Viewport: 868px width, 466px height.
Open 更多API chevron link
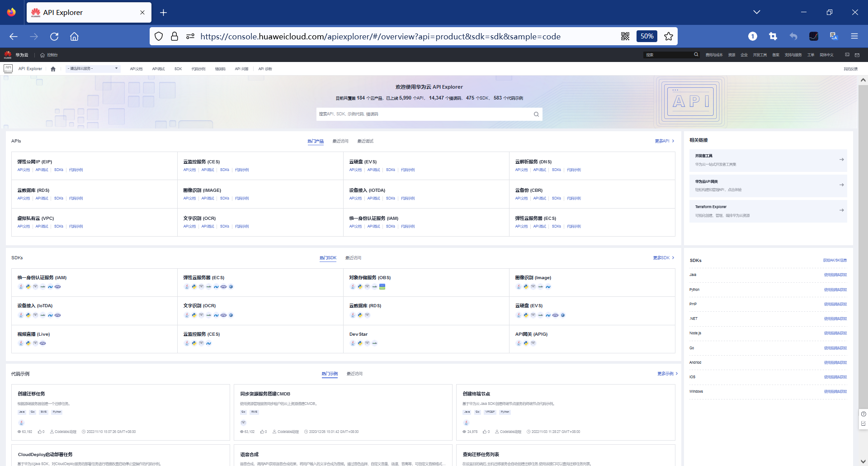point(665,141)
